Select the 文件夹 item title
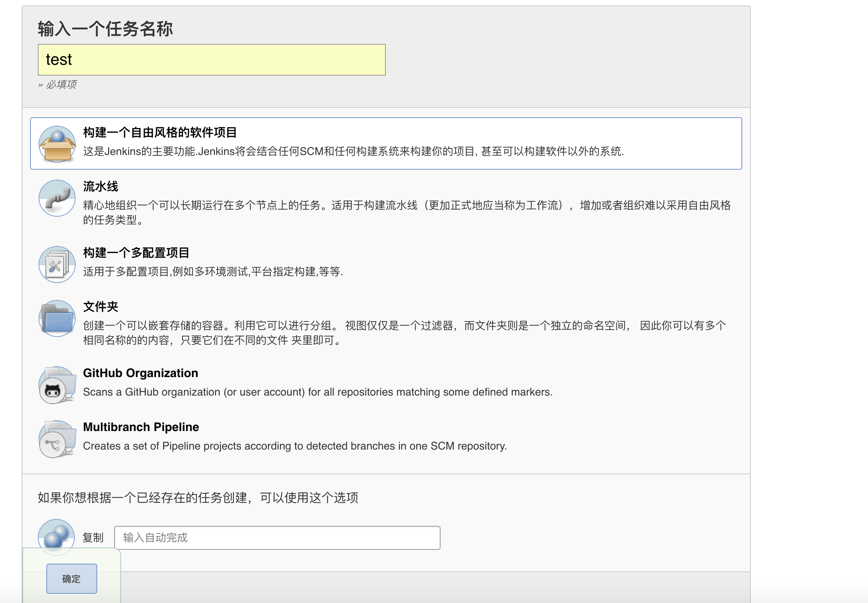Image resolution: width=868 pixels, height=603 pixels. point(101,307)
